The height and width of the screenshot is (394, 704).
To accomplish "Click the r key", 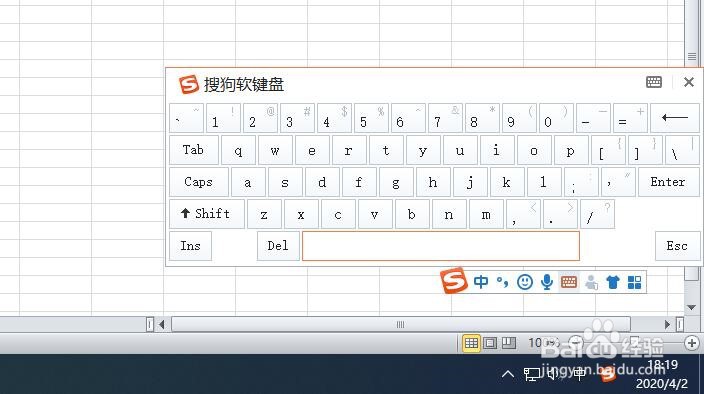I will [349, 150].
